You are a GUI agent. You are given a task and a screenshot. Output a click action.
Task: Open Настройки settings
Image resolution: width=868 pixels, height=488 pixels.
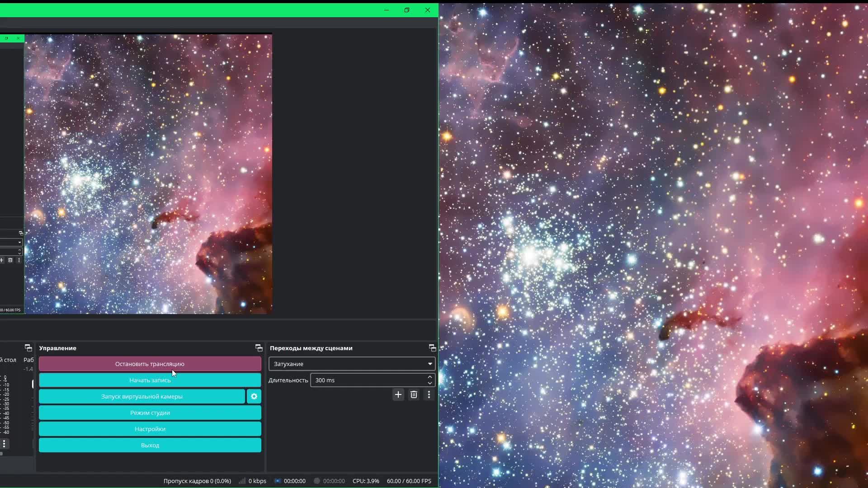coord(150,429)
